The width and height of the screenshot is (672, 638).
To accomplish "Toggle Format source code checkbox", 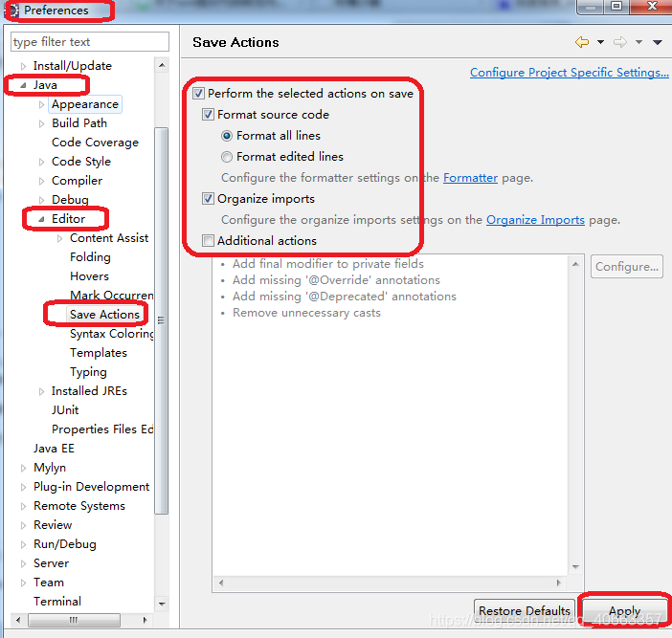I will [x=208, y=115].
